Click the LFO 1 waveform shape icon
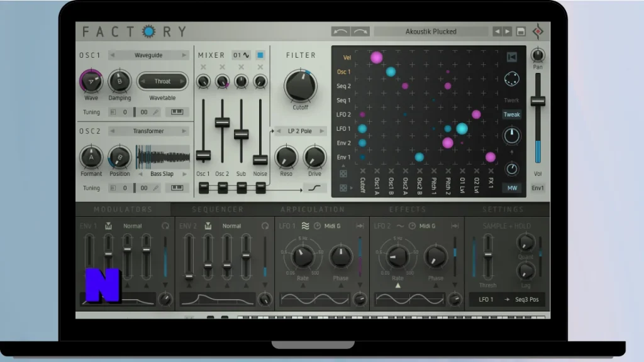This screenshot has height=362, width=644. (305, 226)
